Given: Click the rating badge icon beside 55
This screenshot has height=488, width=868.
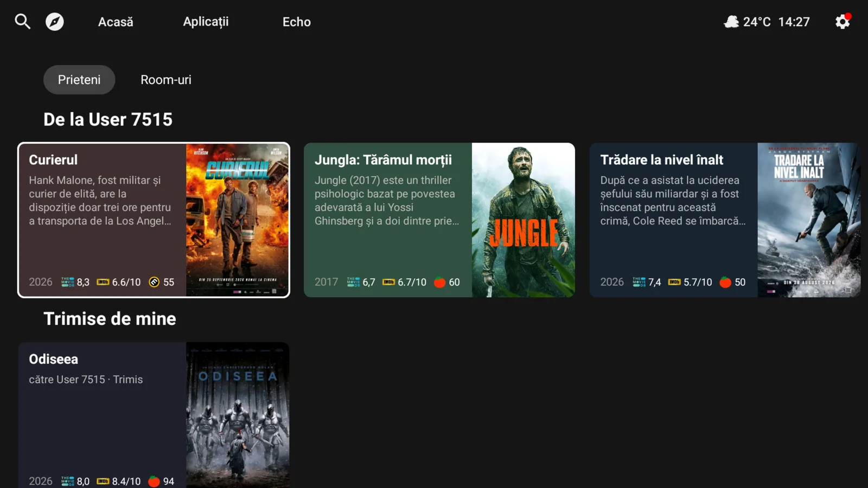Looking at the screenshot, I should pos(154,282).
